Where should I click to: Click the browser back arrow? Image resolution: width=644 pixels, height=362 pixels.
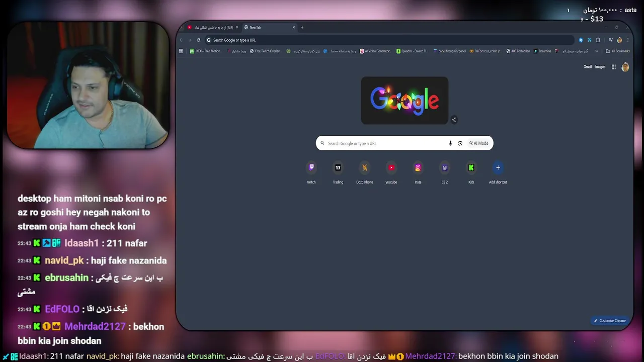click(182, 40)
